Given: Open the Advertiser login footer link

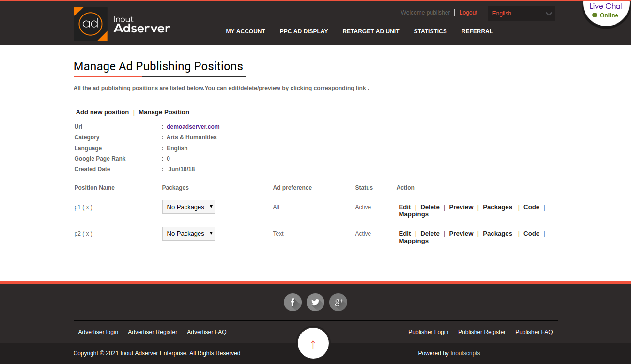Looking at the screenshot, I should [x=98, y=332].
